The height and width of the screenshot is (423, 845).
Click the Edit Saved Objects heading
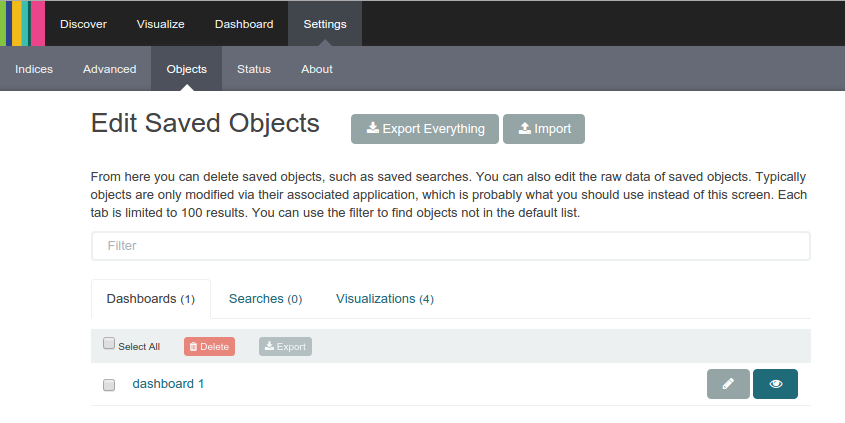[x=205, y=123]
